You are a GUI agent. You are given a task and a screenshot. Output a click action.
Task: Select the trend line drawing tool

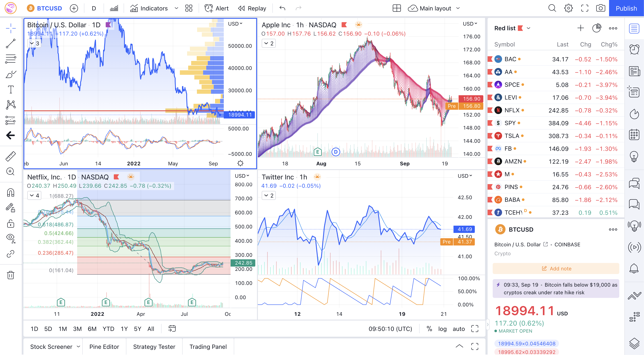pyautogui.click(x=11, y=43)
